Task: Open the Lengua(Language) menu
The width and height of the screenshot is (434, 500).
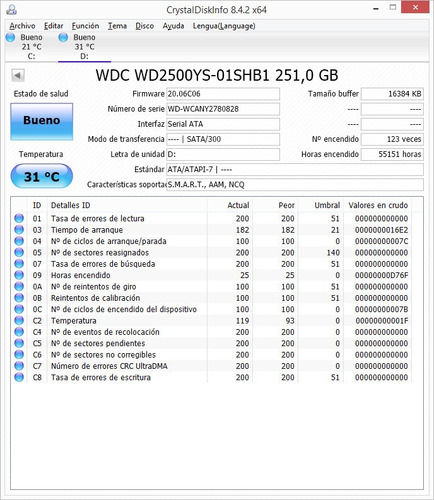Action: coord(224,26)
